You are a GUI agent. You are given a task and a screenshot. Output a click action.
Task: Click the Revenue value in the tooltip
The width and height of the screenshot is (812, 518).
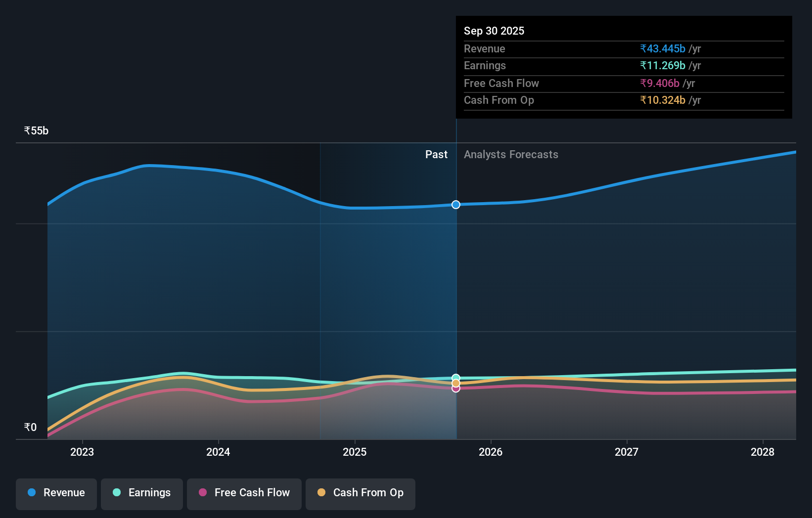coord(663,48)
